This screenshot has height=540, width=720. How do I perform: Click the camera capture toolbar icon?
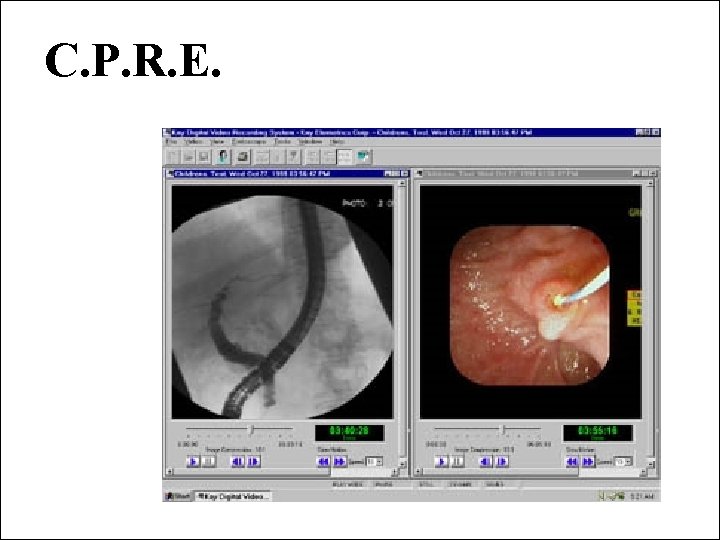click(x=242, y=157)
